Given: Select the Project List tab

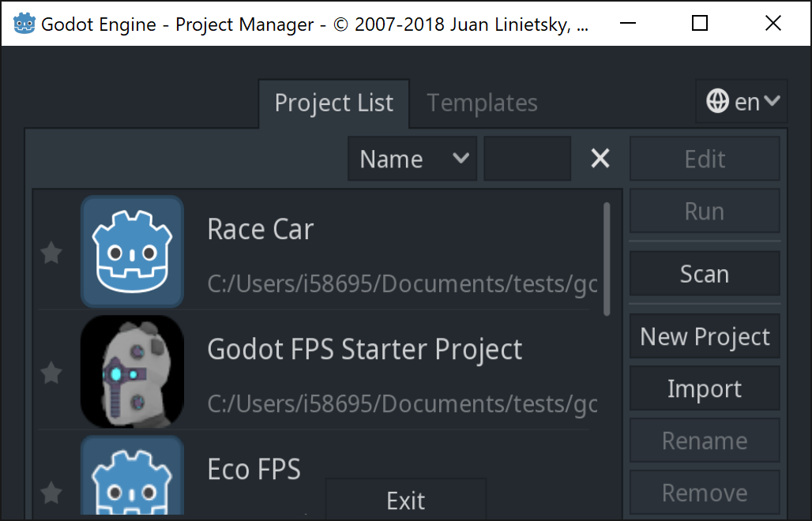Looking at the screenshot, I should tap(333, 103).
